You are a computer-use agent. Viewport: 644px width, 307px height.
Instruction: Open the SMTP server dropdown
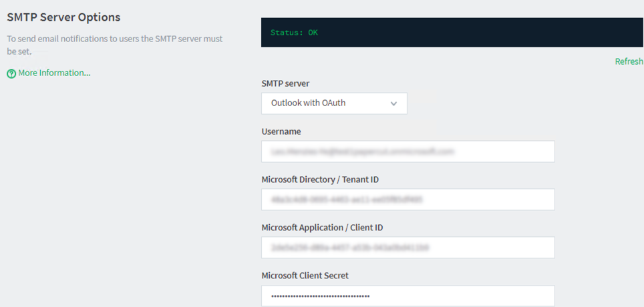[334, 103]
